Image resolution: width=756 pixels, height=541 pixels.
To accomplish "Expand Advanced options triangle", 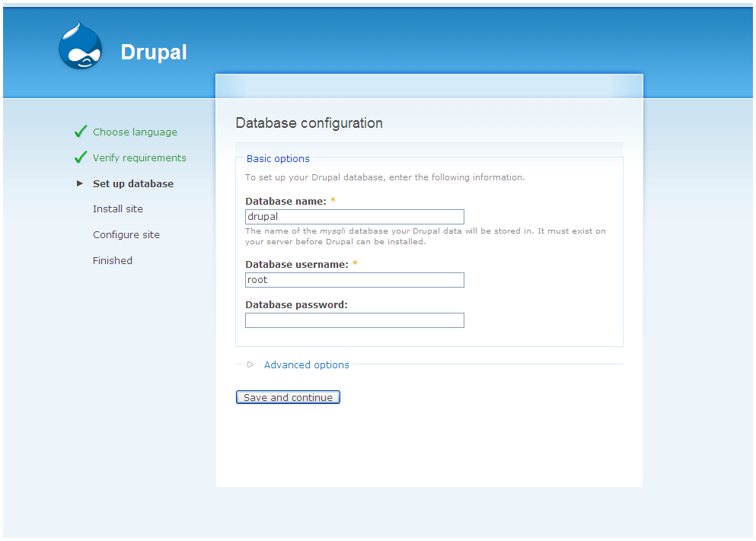I will 250,364.
